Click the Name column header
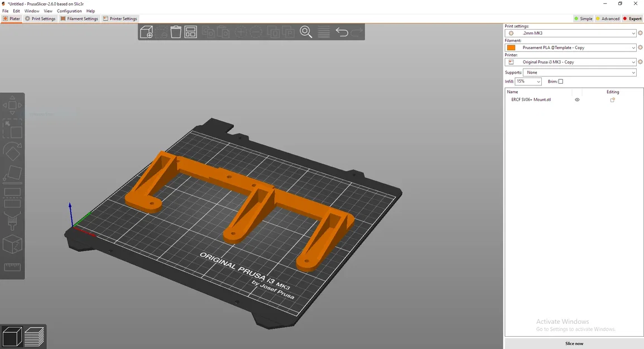The image size is (644, 349). point(512,92)
